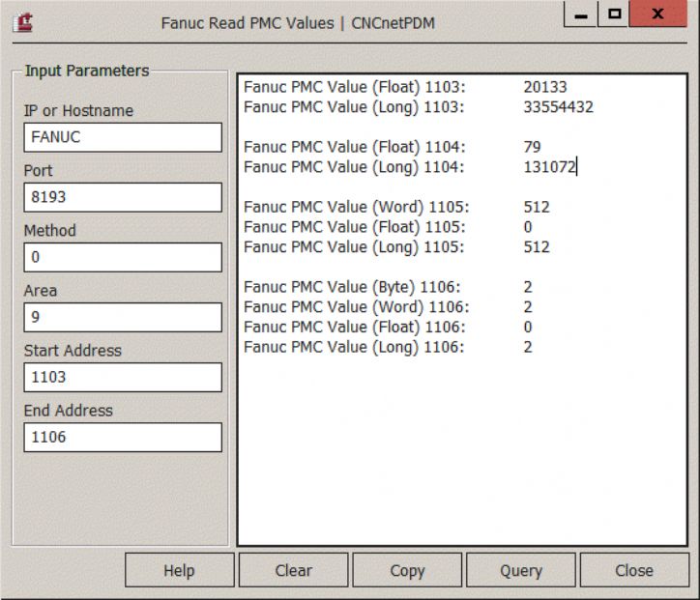This screenshot has width=700, height=600.
Task: Close the window with the red X
Action: click(x=658, y=16)
